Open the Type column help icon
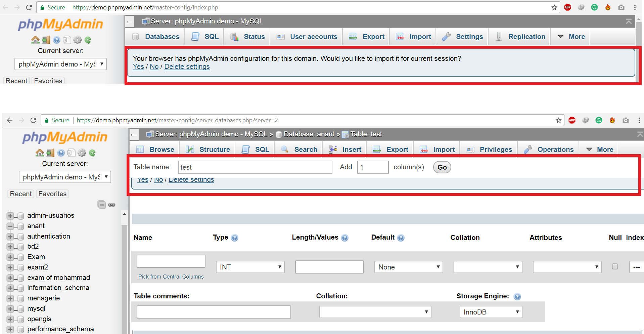Screen dimensions: 644x334 pos(234,238)
